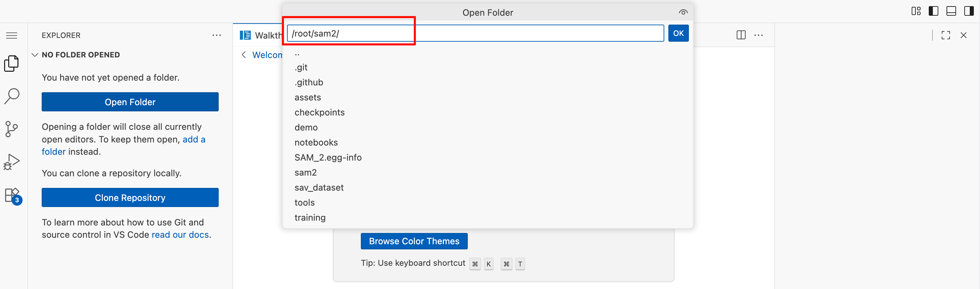Toggle hidden files eye icon in dialog

pyautogui.click(x=683, y=13)
